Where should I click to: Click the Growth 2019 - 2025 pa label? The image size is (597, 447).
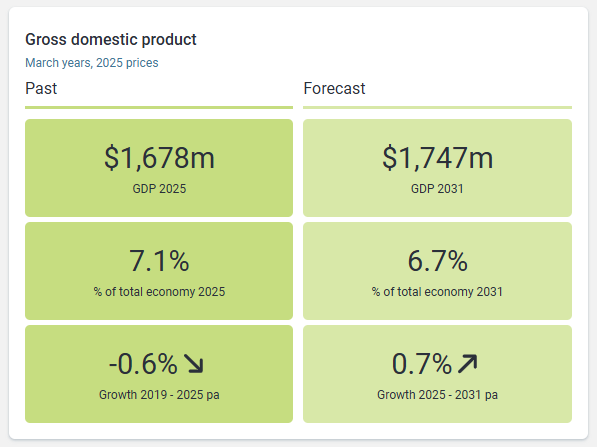[x=159, y=395]
